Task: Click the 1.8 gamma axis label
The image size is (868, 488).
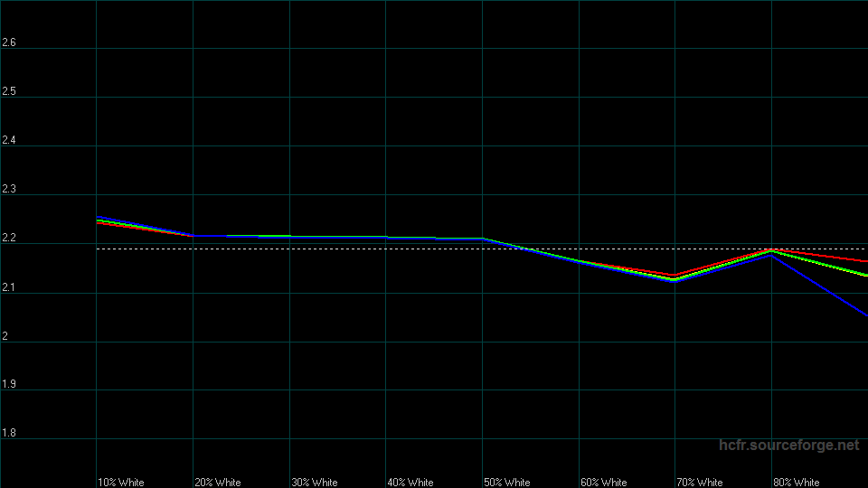Action: pyautogui.click(x=9, y=433)
